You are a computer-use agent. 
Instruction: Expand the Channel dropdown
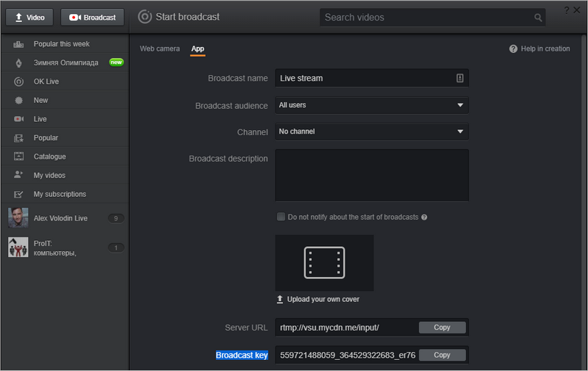(372, 132)
